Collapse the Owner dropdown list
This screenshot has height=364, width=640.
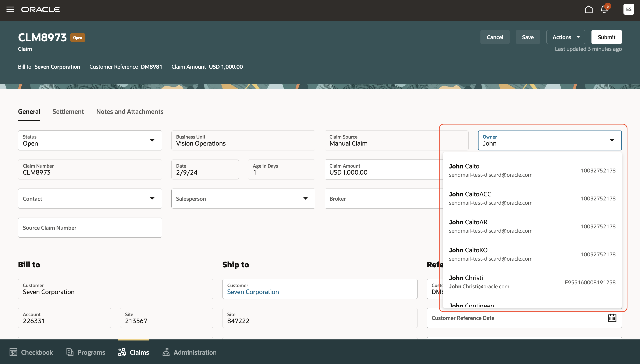pyautogui.click(x=612, y=140)
